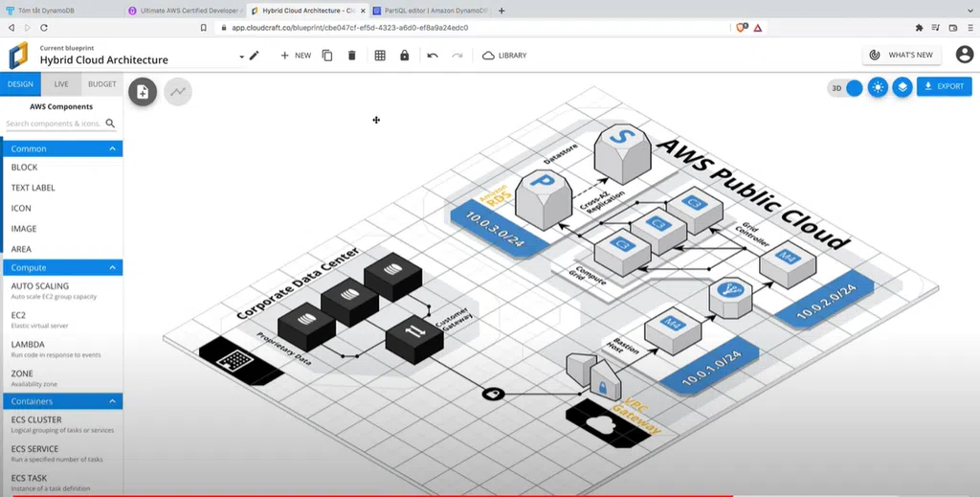Select BLOCK component
The image size is (980, 497).
(24, 168)
